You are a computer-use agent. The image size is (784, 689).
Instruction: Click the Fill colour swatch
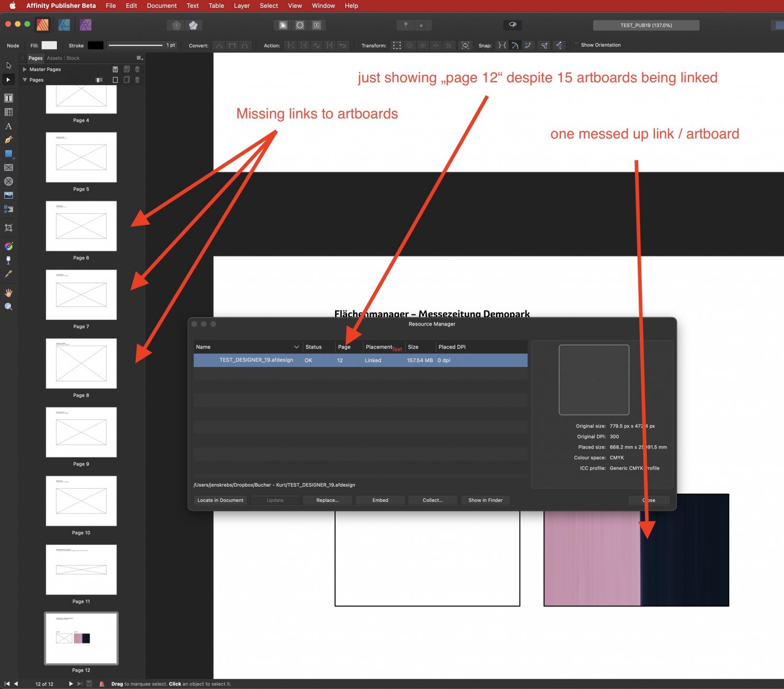coord(49,45)
